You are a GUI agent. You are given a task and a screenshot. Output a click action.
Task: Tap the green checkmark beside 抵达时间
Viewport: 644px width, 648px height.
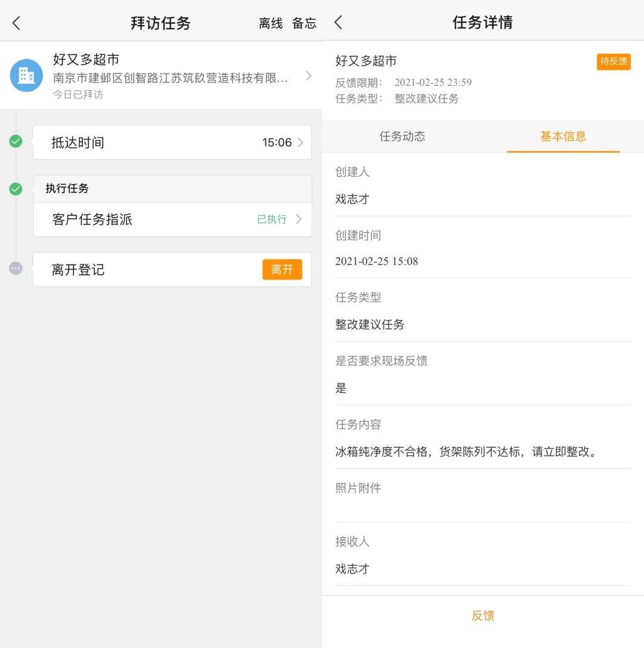(x=16, y=141)
